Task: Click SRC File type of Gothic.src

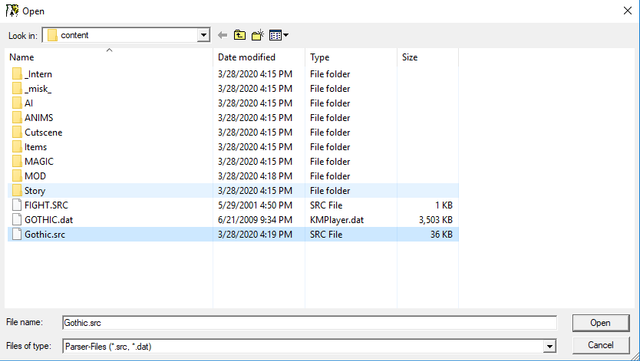Action: [326, 234]
